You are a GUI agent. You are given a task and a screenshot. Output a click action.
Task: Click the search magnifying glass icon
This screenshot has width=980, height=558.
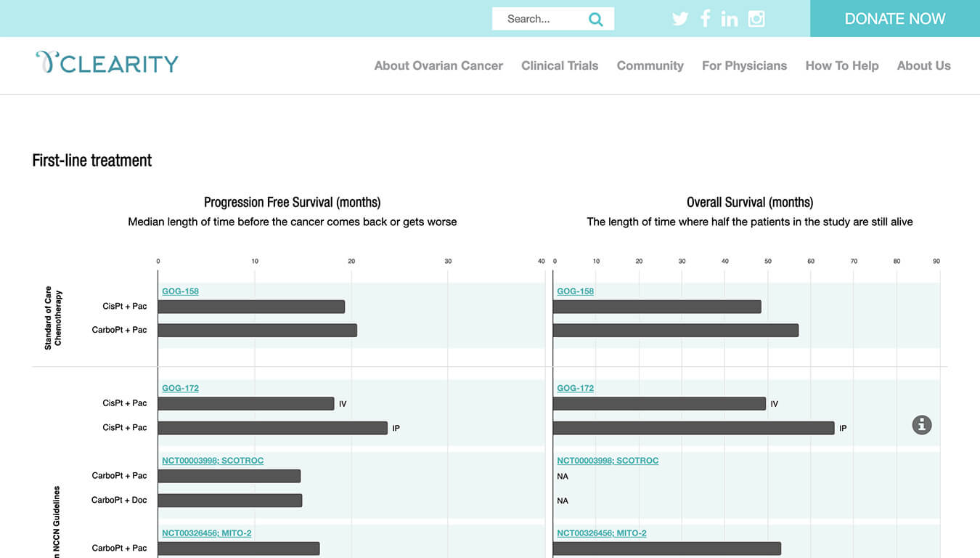pos(595,20)
